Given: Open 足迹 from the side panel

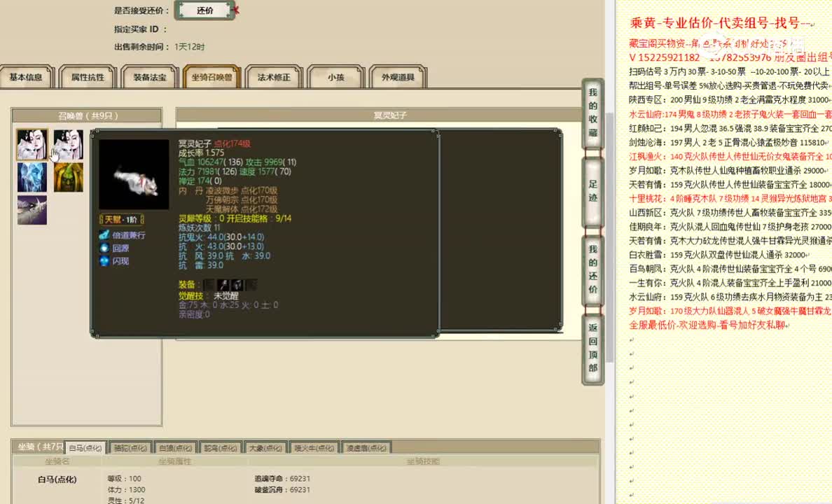Looking at the screenshot, I should click(x=592, y=191).
